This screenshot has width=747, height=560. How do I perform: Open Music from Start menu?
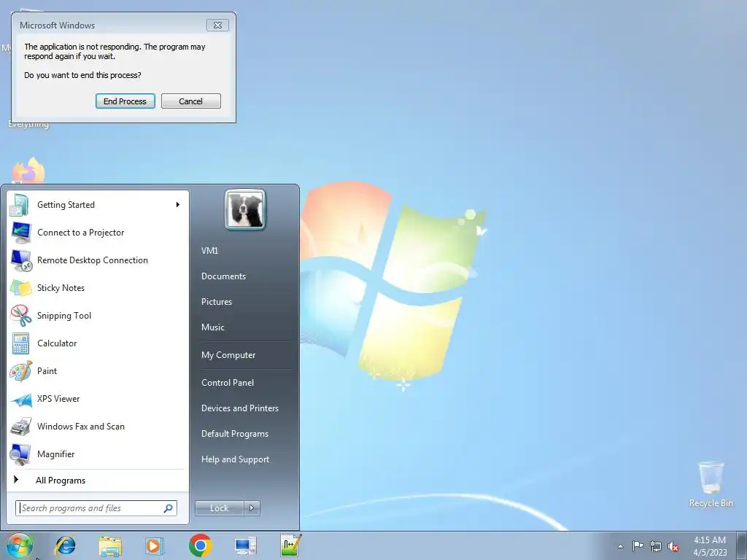tap(212, 327)
